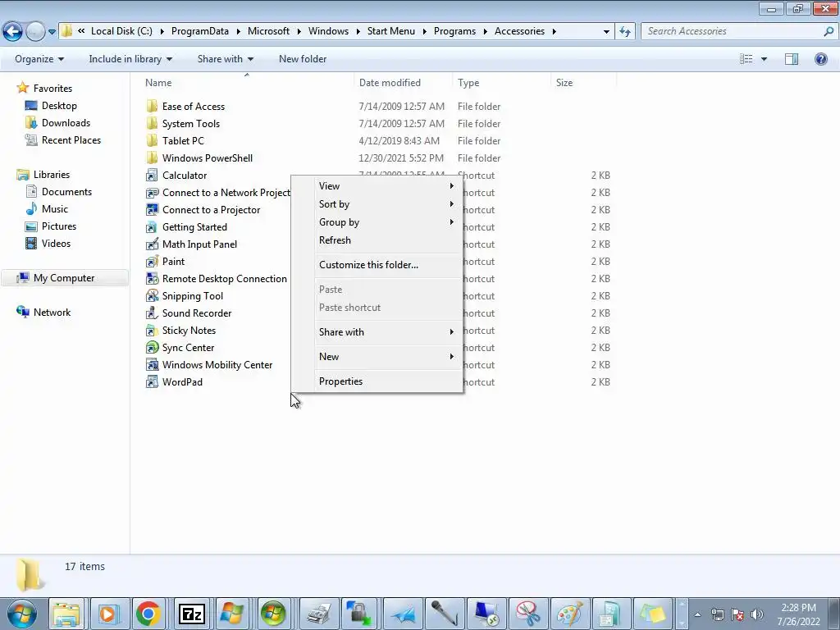Expand the chevron after Accessories in path
The image size is (840, 630).
point(555,31)
